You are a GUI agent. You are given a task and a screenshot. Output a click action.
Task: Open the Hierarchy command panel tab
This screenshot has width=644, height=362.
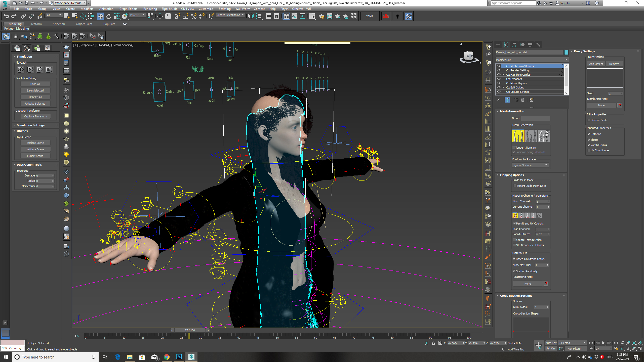coord(514,45)
